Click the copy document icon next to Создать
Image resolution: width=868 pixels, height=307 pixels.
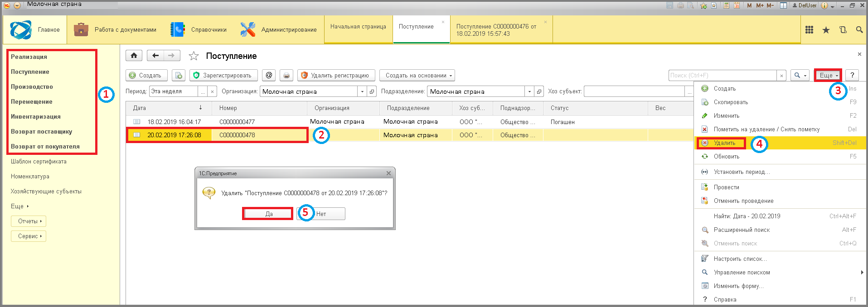[179, 75]
